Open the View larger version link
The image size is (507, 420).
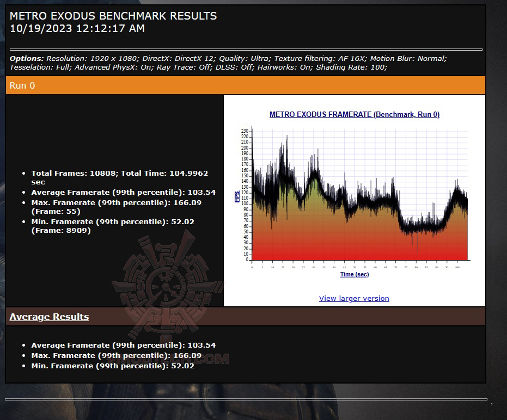coord(354,298)
